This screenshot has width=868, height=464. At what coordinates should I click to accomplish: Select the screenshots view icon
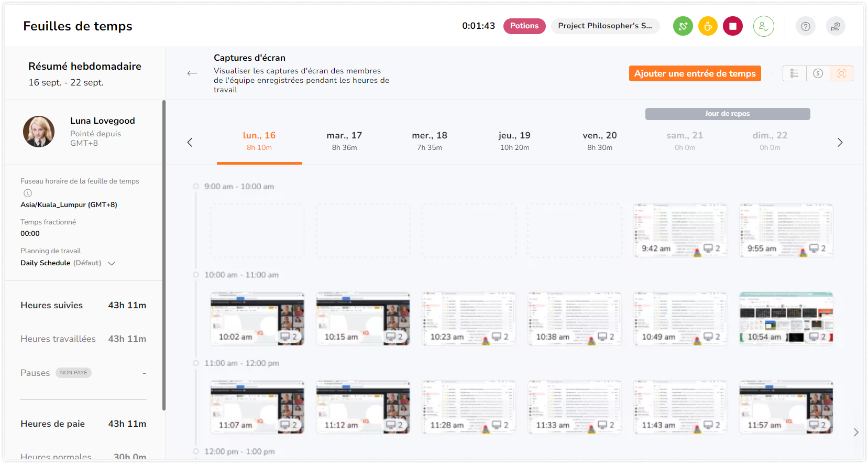841,73
